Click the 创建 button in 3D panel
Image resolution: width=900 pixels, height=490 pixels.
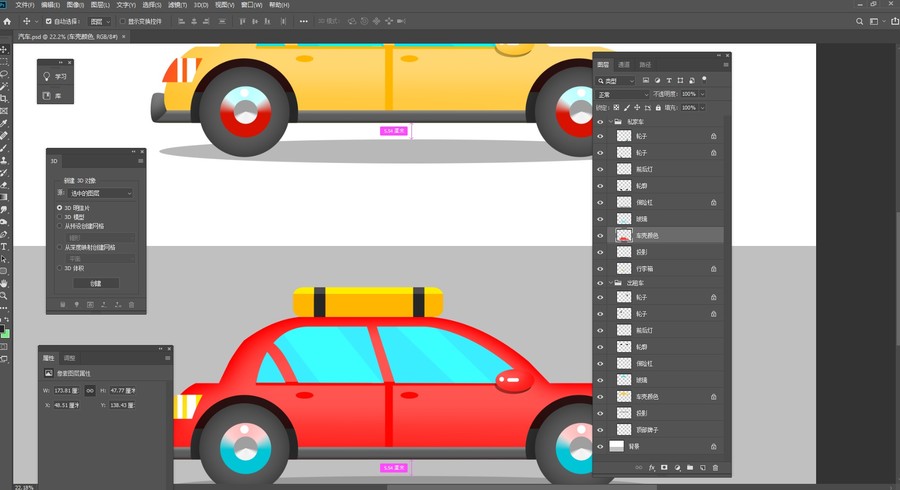click(96, 283)
